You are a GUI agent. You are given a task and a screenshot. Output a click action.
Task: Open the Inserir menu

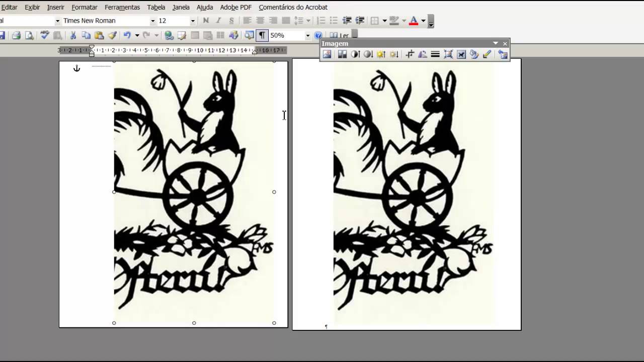56,7
